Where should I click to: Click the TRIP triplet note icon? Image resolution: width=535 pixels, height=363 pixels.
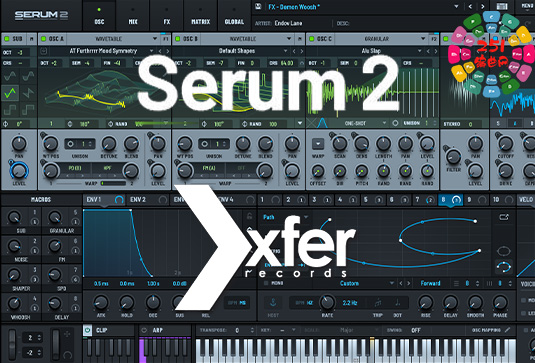click(x=378, y=303)
